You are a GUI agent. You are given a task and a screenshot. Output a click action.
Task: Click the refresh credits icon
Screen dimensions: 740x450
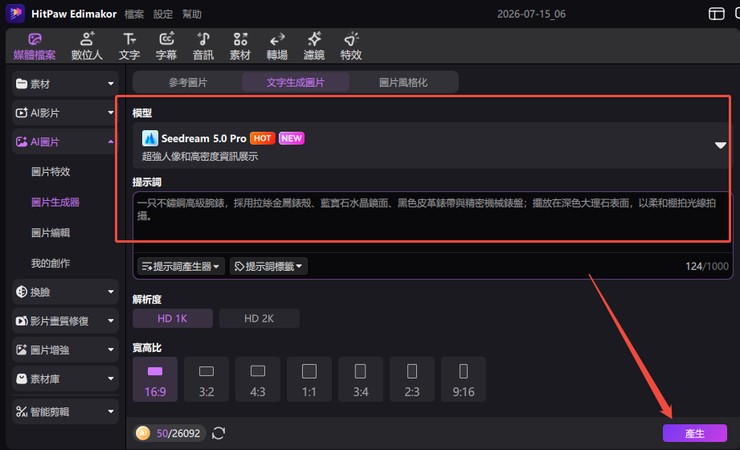coord(219,433)
